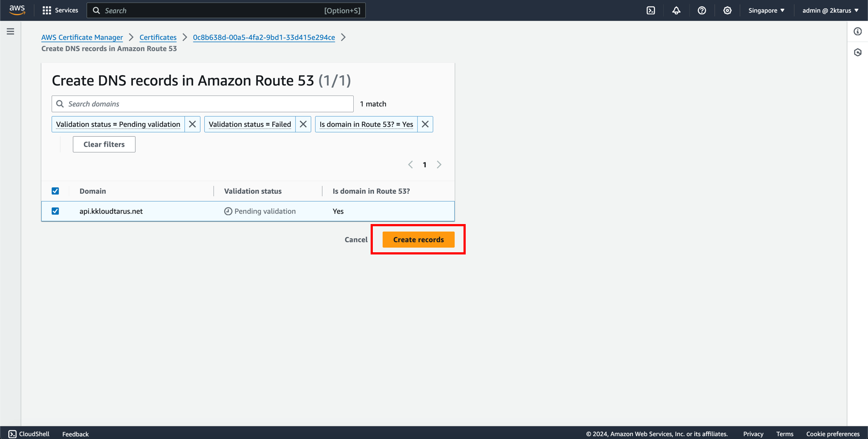Sort by the Domain column header
Viewport: 868px width, 439px height.
click(x=93, y=191)
